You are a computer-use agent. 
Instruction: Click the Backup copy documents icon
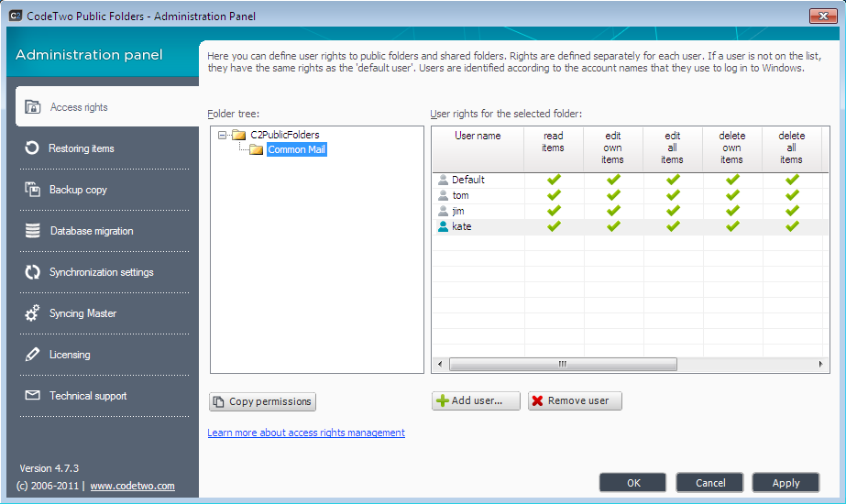pyautogui.click(x=32, y=190)
